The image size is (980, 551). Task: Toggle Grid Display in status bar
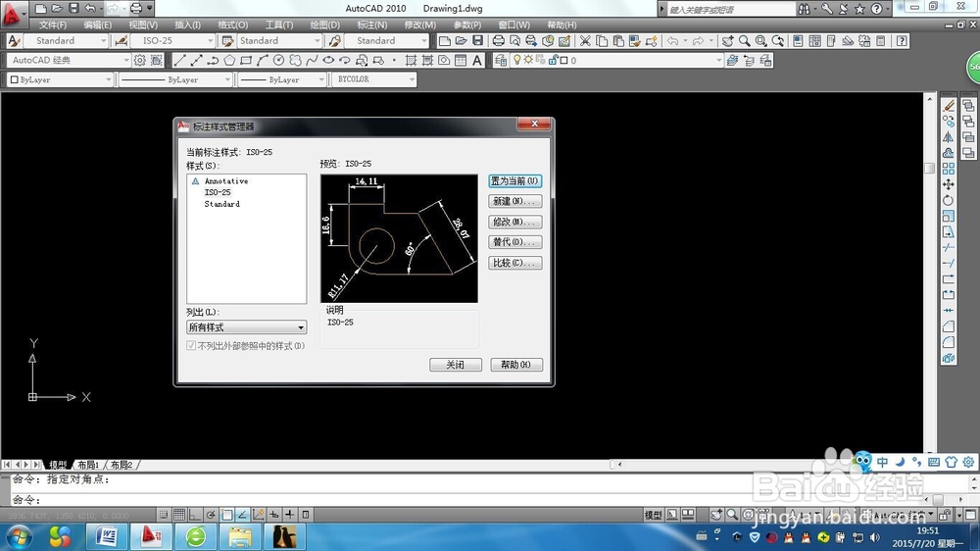pos(179,515)
